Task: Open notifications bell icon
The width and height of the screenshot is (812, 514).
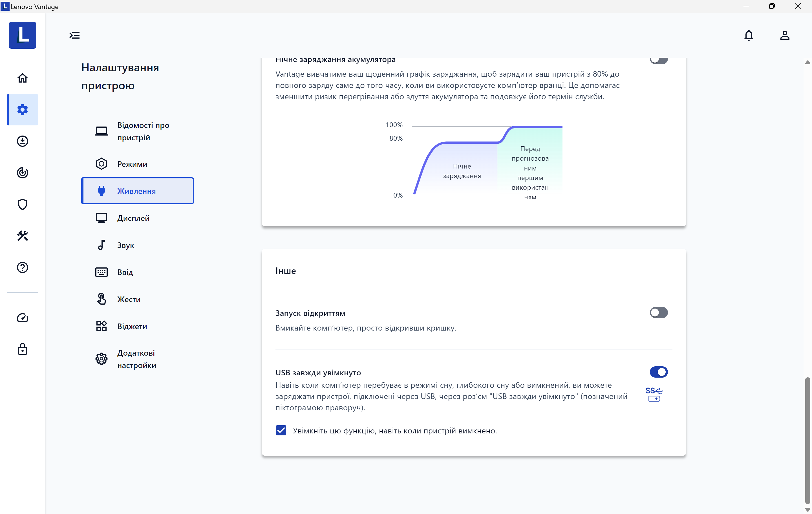Action: pos(748,36)
